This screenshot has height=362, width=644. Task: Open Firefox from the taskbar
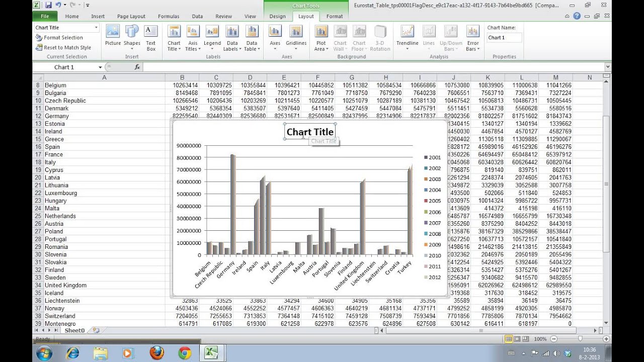click(x=156, y=353)
